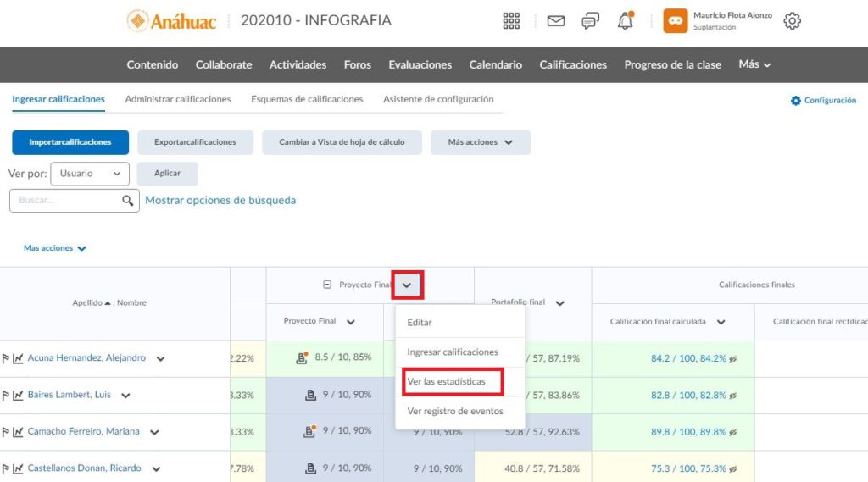Screen dimensions: 868x482
Task: Click the Configuración link
Action: click(x=823, y=101)
